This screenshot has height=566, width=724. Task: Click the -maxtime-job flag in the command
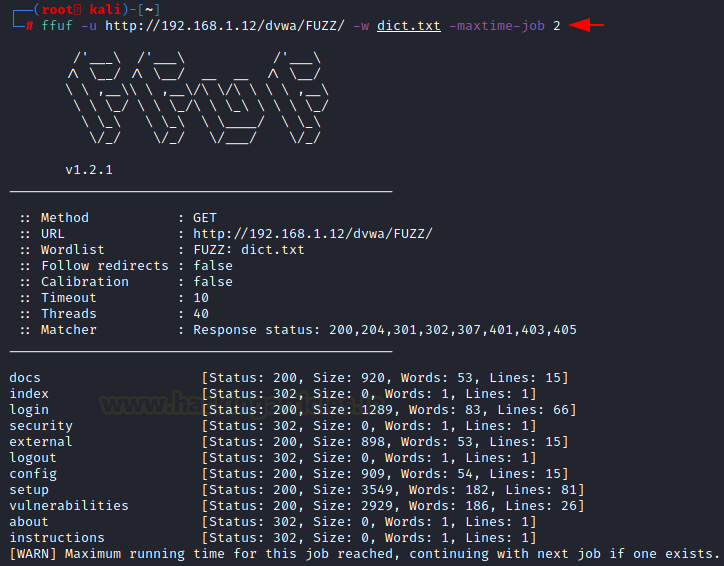496,25
